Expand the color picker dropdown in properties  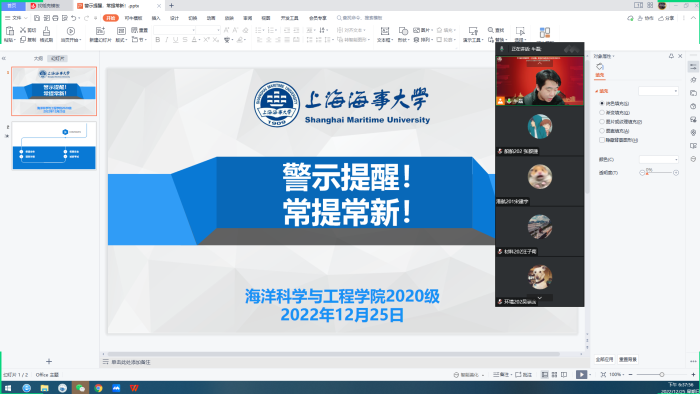point(659,159)
